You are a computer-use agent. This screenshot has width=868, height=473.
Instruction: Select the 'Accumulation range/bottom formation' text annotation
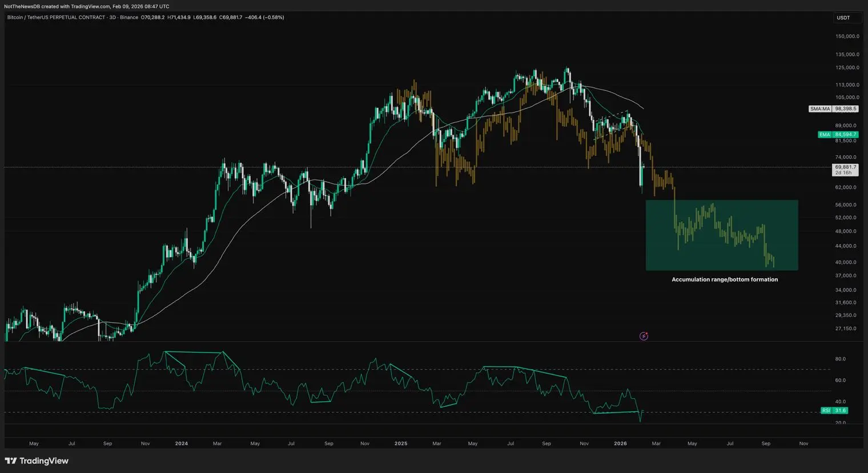[724, 279]
